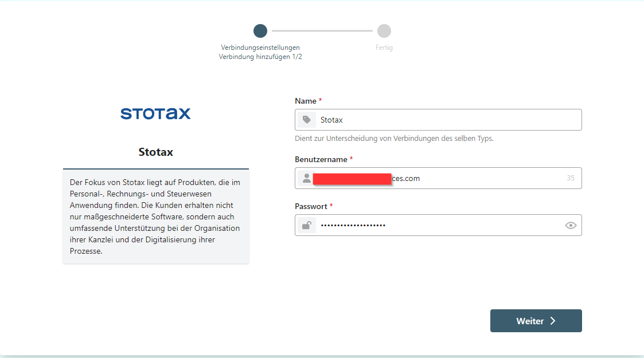Viewport: 644px width, 358px height.
Task: Click the hint 'Dient zur Unterscheidung von Verbindungen'
Action: 395,139
